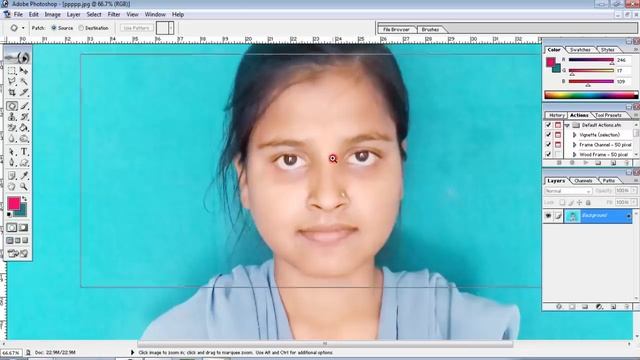
Task: Add layer style icon in Layers panel
Action: click(x=559, y=307)
